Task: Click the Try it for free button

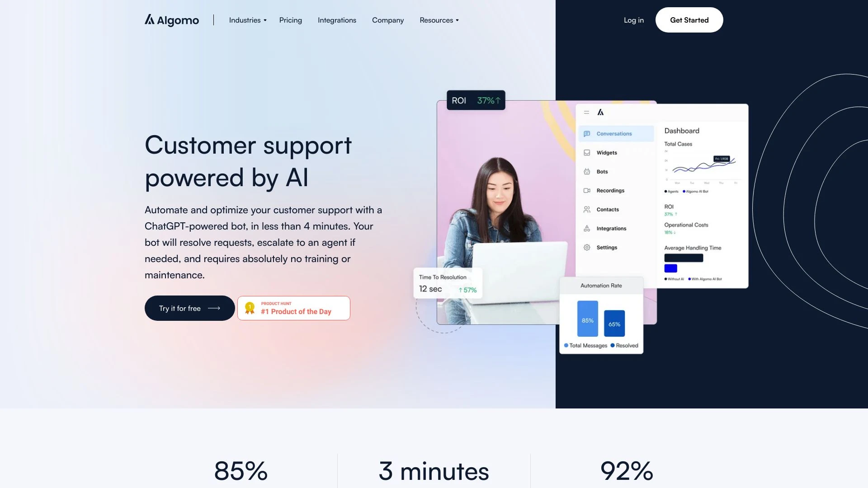Action: 189,308
